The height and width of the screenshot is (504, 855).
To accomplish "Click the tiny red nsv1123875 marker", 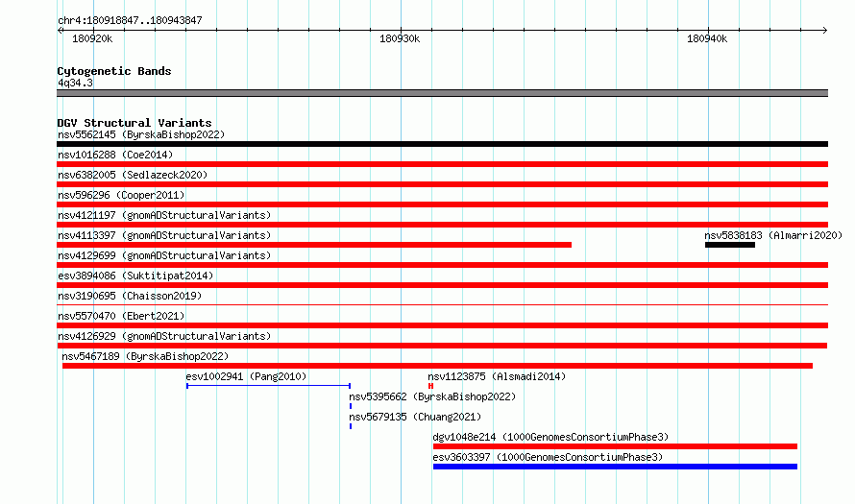I will coord(430,386).
